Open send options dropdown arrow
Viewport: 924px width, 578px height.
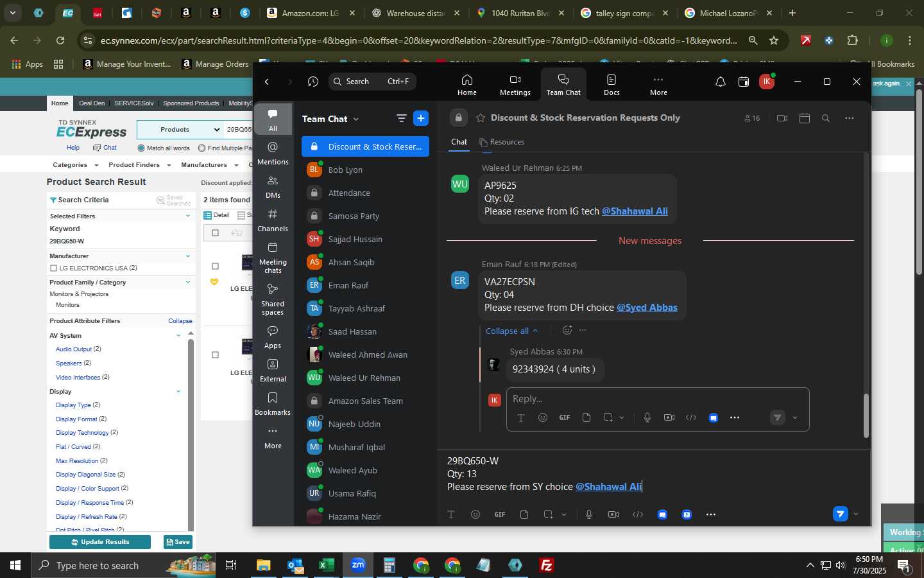855,514
